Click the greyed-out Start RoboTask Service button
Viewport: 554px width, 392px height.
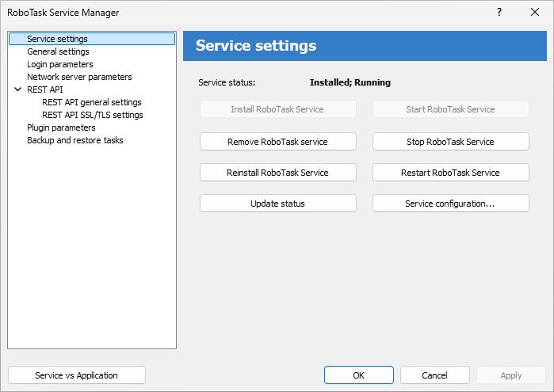pyautogui.click(x=450, y=109)
